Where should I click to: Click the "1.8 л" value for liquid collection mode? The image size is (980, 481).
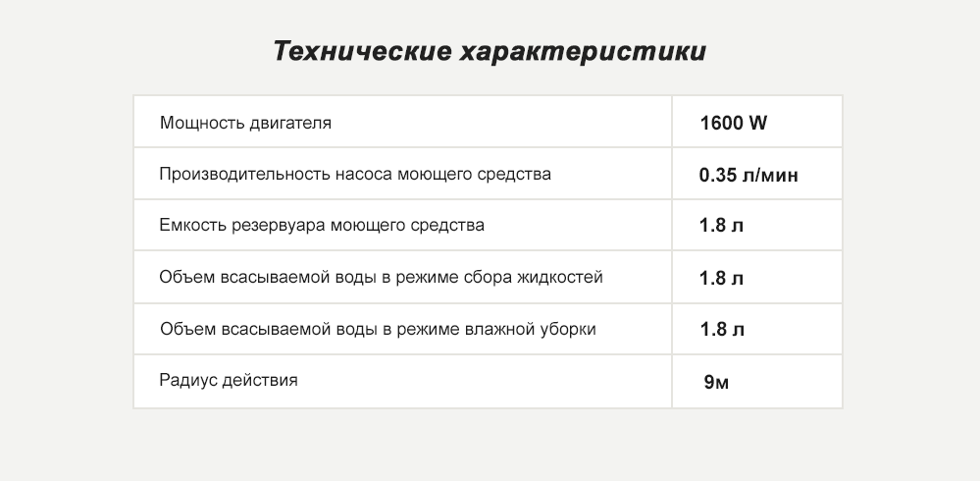tap(722, 278)
